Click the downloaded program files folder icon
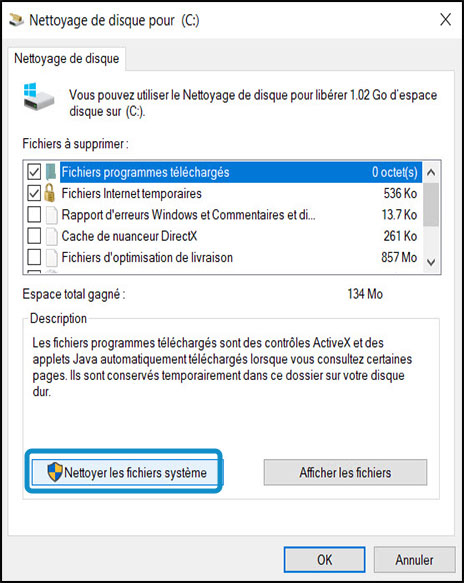 [x=51, y=172]
